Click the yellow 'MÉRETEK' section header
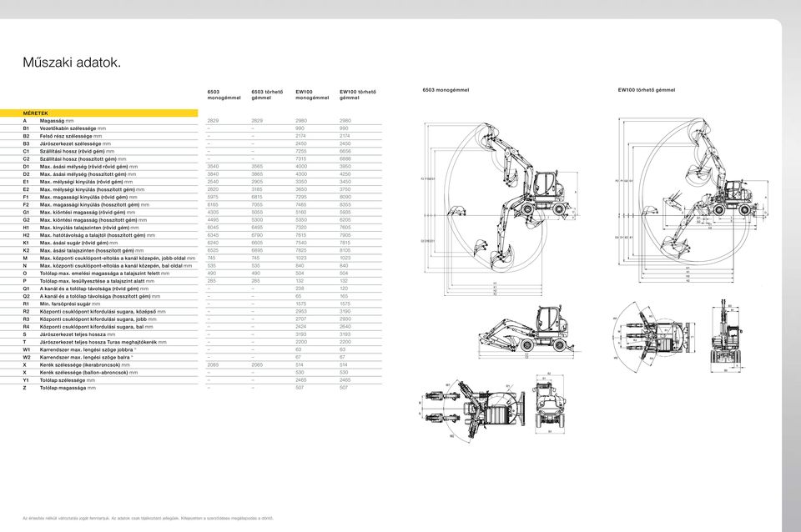Viewport: 801px width, 532px height. 98,113
